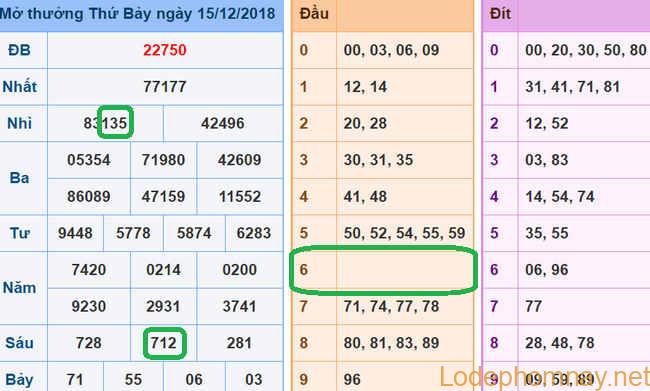
Task: Click Đít row 0 values 00, 20, 30, 50, 80
Action: pos(586,50)
